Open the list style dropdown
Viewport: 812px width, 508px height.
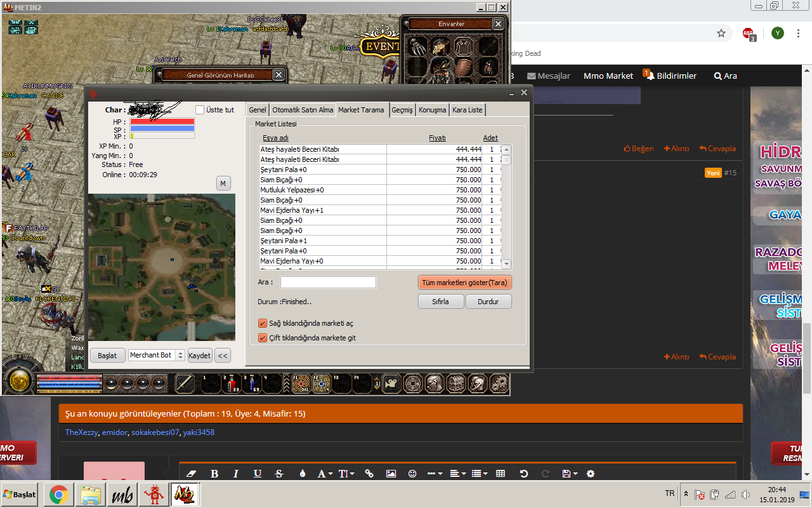point(480,474)
